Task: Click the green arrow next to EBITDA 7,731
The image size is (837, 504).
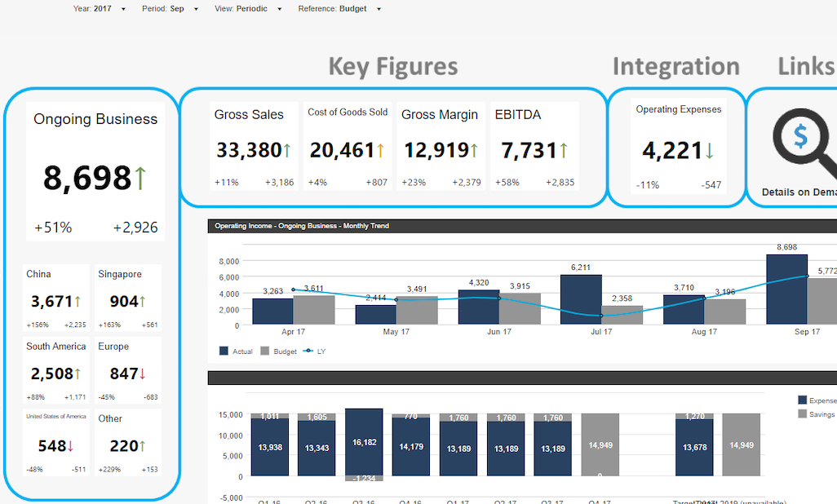Action: tap(563, 151)
